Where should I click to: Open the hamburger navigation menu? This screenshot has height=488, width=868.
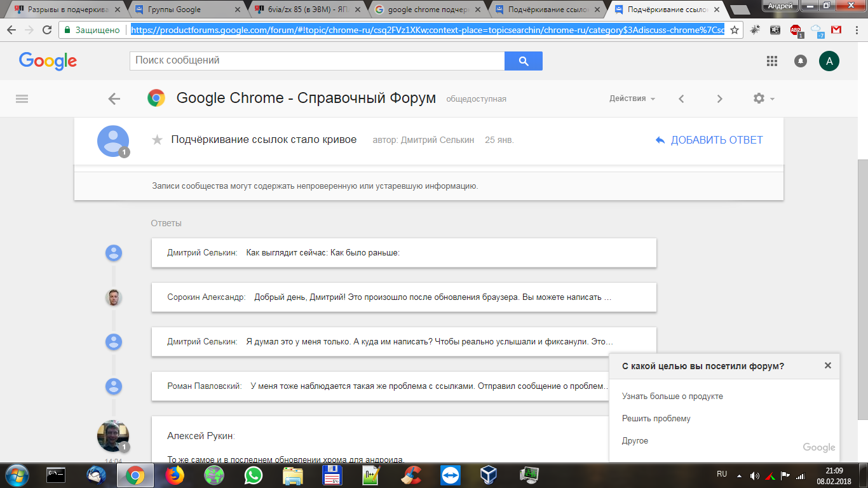coord(22,98)
